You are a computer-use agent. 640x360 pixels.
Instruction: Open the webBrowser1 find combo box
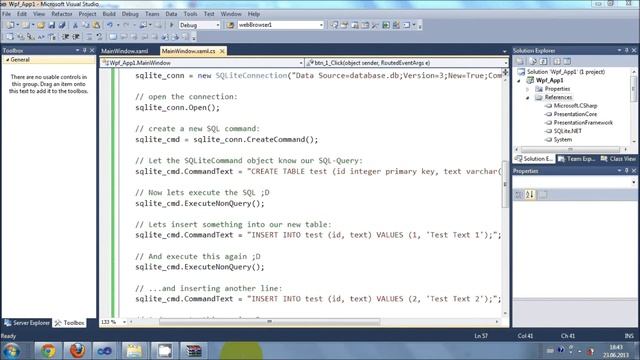click(321, 25)
